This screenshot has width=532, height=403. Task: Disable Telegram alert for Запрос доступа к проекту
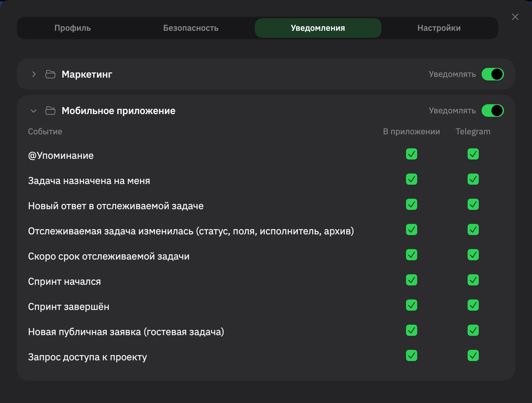(x=473, y=355)
